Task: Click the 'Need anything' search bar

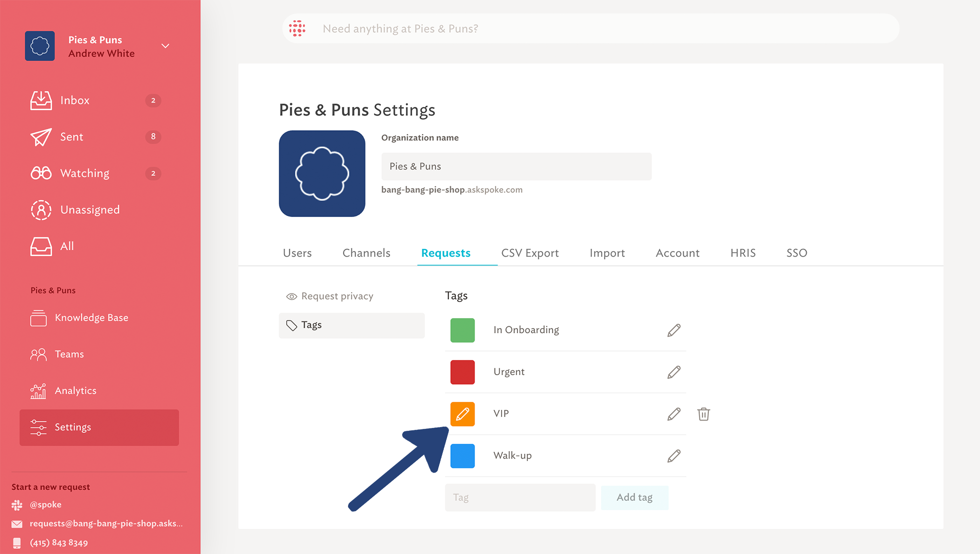Action: 591,28
